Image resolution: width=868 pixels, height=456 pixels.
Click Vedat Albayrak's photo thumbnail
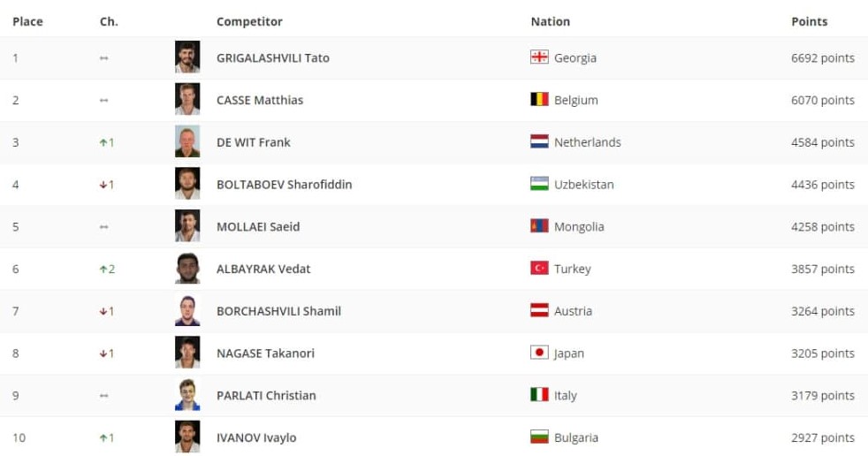(x=187, y=269)
